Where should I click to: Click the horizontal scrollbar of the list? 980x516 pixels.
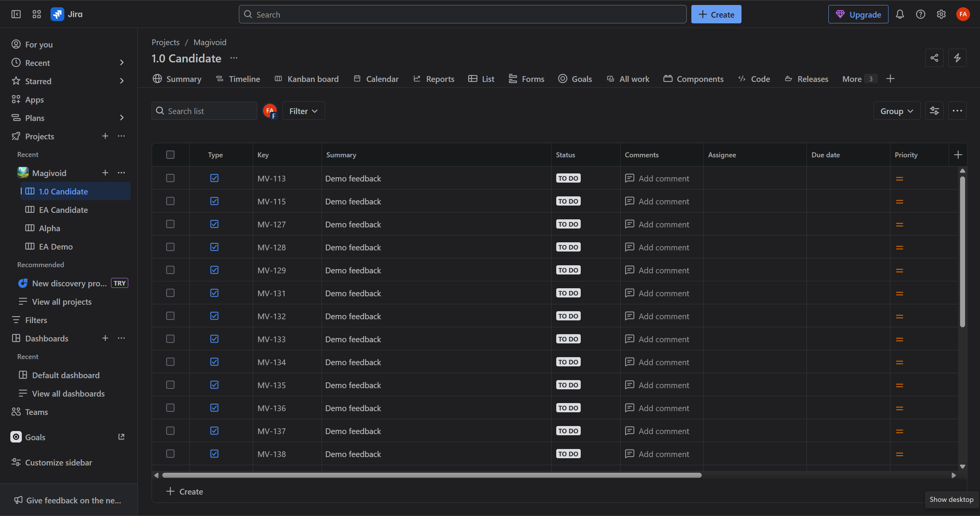click(x=432, y=475)
